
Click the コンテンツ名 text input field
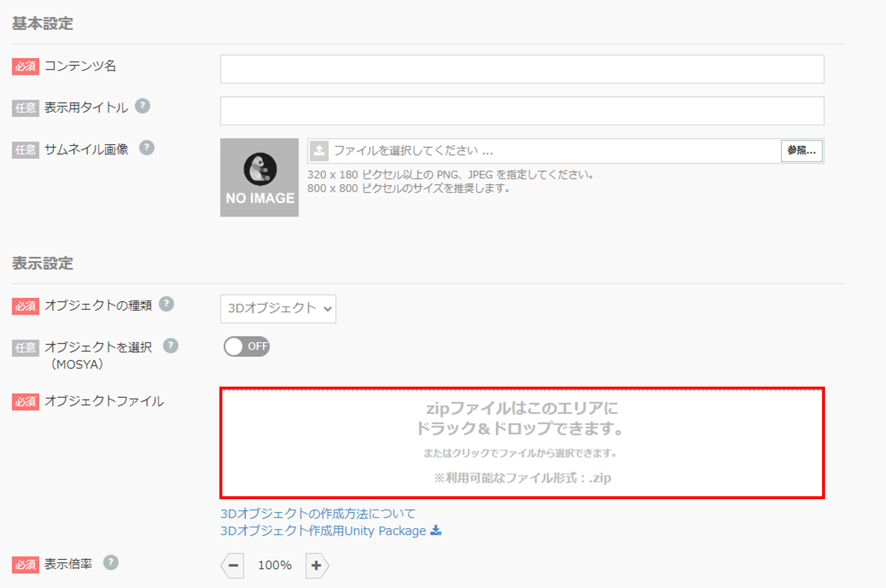pos(522,69)
